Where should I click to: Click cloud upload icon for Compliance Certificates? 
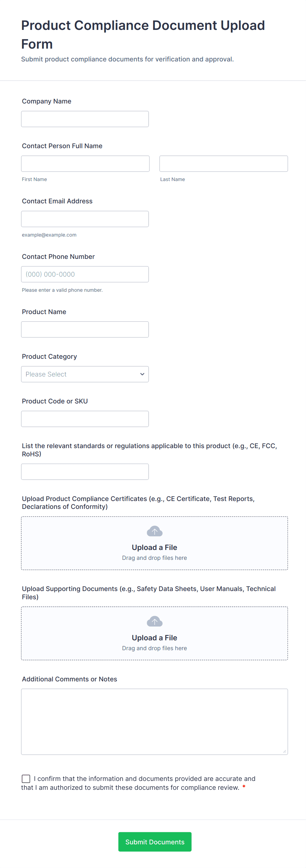pos(155,531)
